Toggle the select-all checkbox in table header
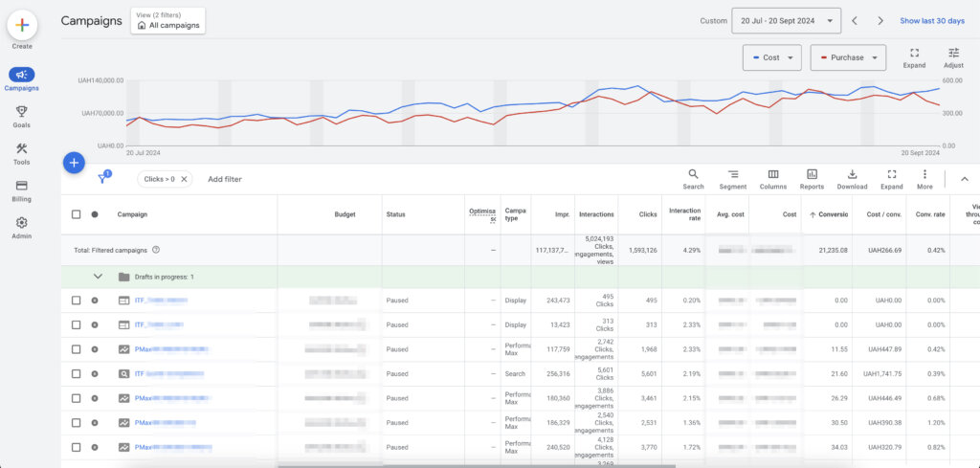Screen dimensions: 980x468 [x=77, y=214]
